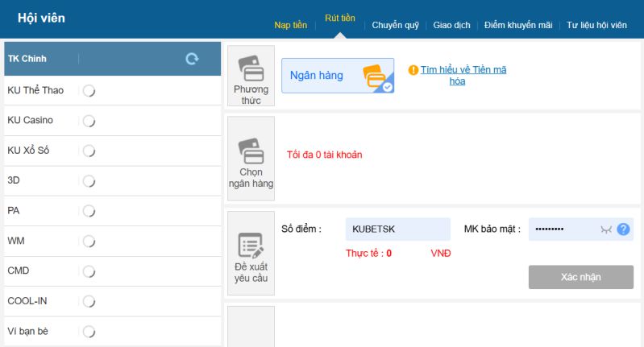
Task: Click the KU Xổ Số balance spinner
Action: tap(89, 151)
